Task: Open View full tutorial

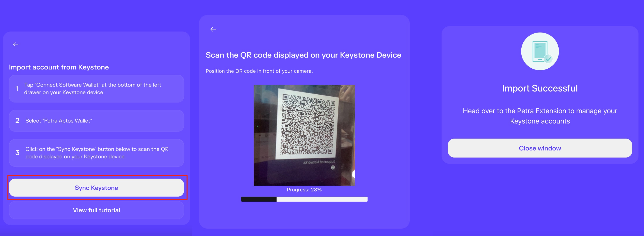Action: click(x=97, y=210)
